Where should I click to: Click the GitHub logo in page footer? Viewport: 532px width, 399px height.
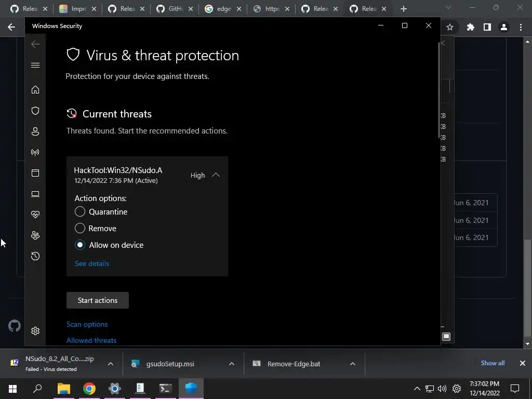click(x=14, y=326)
